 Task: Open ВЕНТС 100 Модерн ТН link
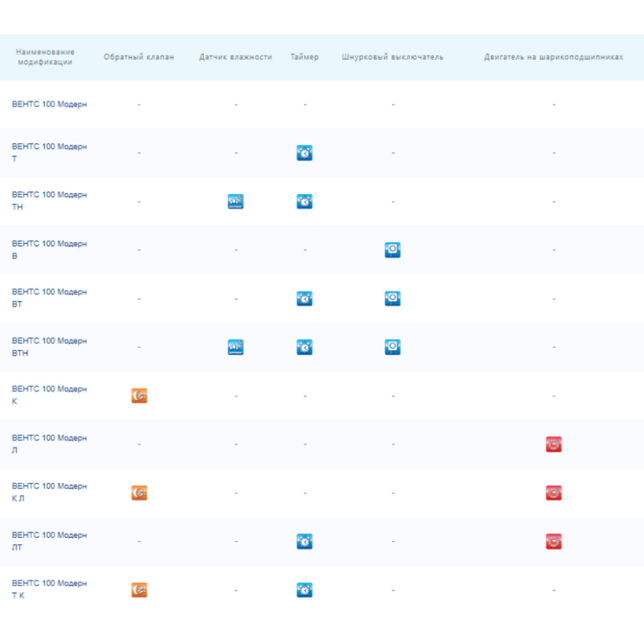tap(50, 201)
